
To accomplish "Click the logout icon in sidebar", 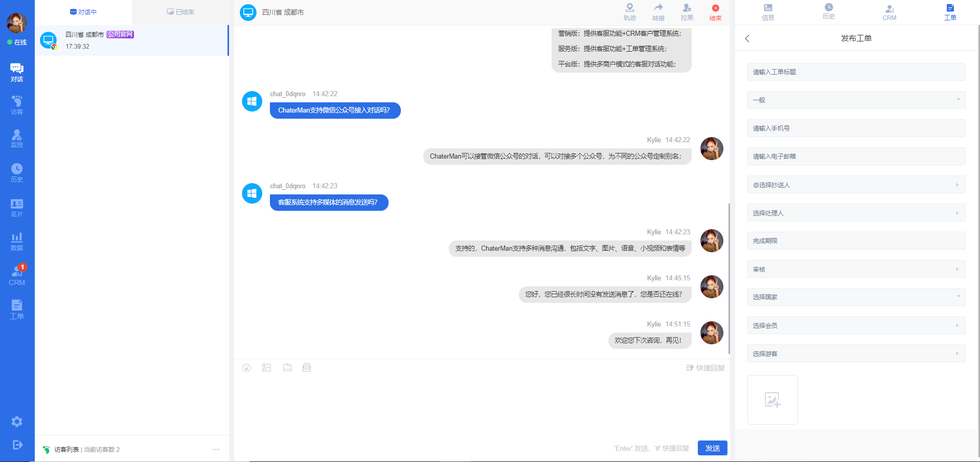I will pos(17,445).
